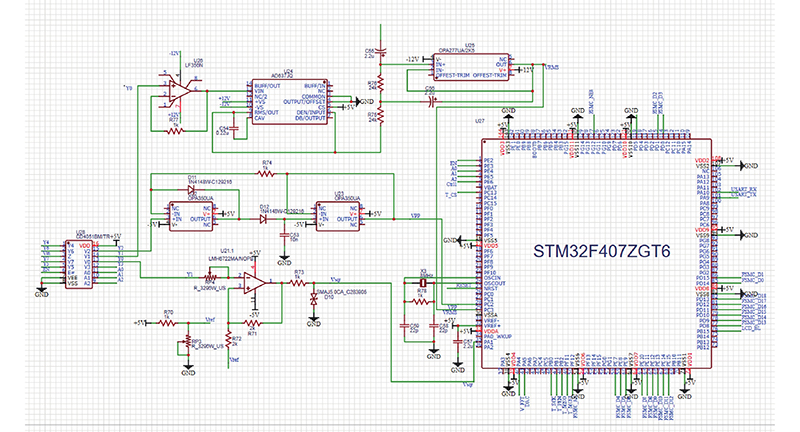Select the OPA277UA chip U25
This screenshot has height=432, width=800.
pyautogui.click(x=471, y=67)
